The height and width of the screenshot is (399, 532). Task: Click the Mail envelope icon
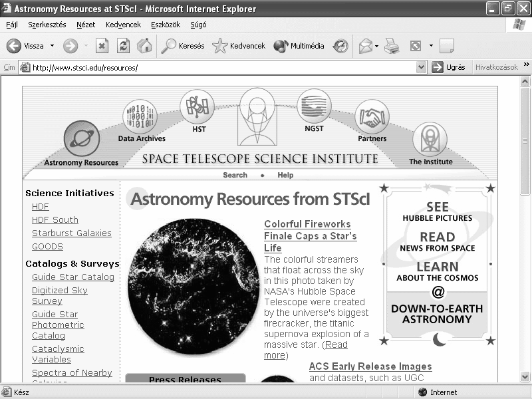[x=365, y=46]
